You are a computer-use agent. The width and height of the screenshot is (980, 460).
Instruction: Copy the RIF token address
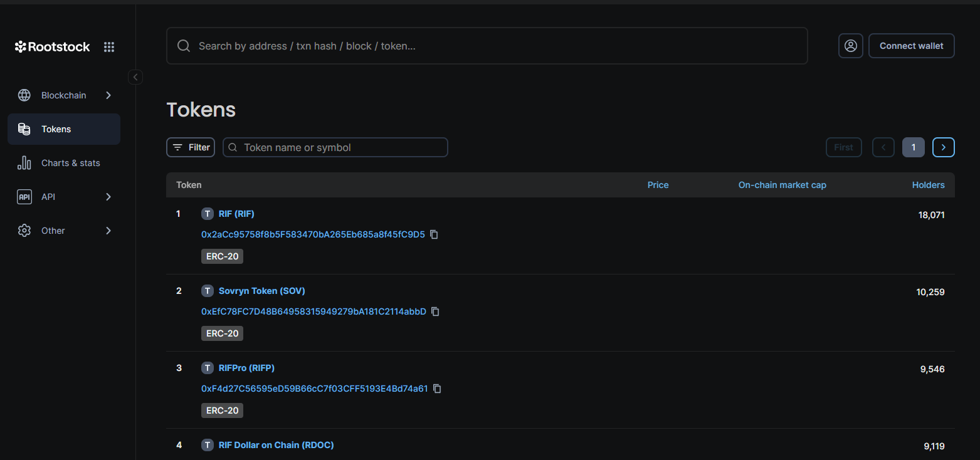[434, 234]
